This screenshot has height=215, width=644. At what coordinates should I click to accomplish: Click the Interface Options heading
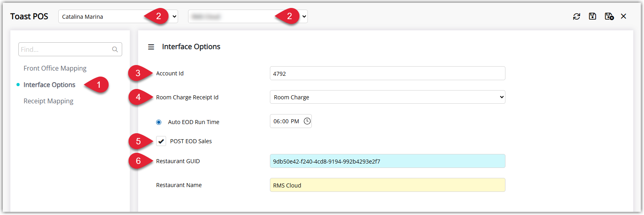click(x=191, y=47)
